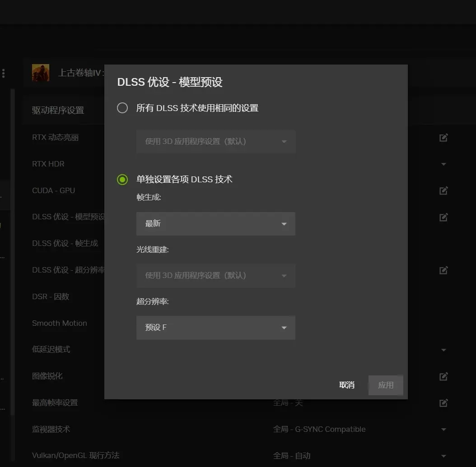Select the 单独设置各项 DLSS 技术 radio button
Screen dimensions: 476x467
tap(122, 180)
